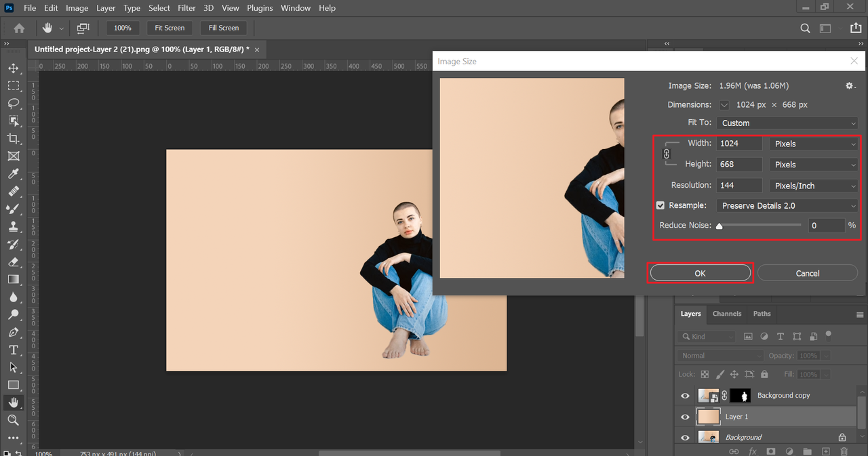
Task: Select the Eyedropper tool
Action: point(13,173)
